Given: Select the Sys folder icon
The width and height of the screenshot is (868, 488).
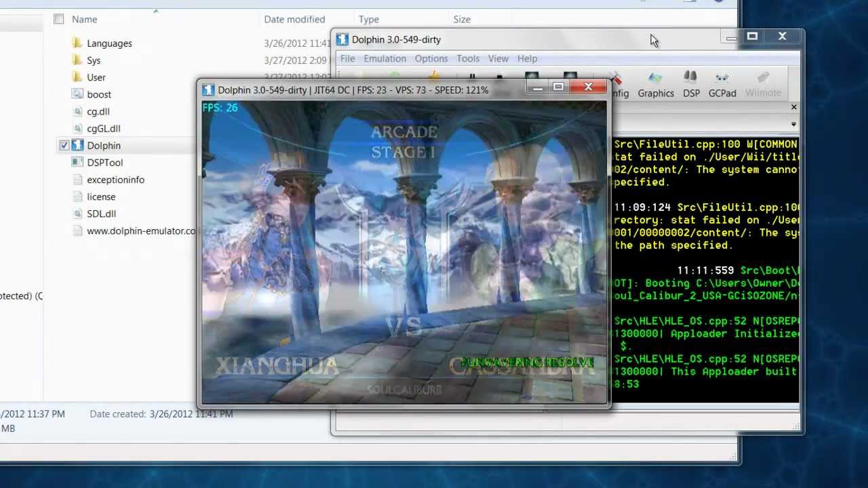Looking at the screenshot, I should tap(77, 60).
